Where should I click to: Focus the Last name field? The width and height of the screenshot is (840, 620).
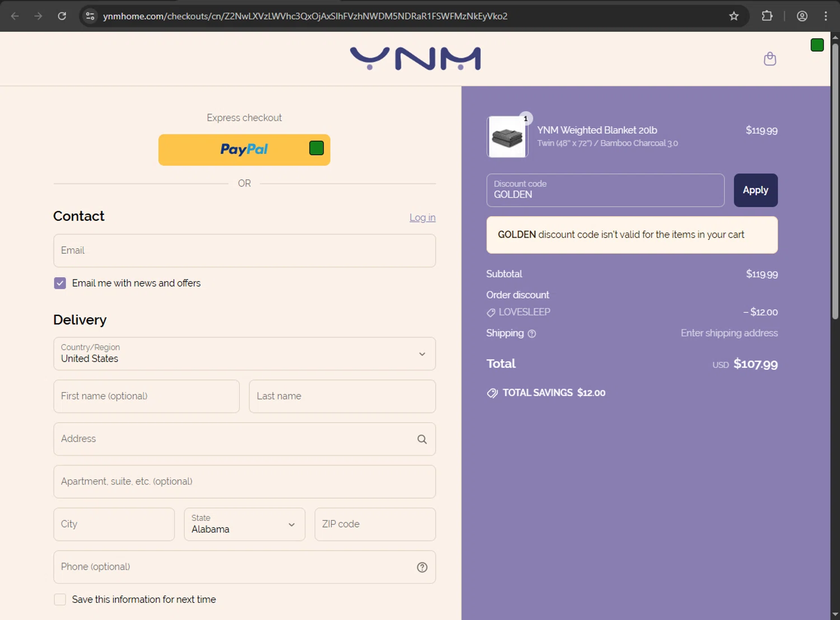(x=342, y=397)
